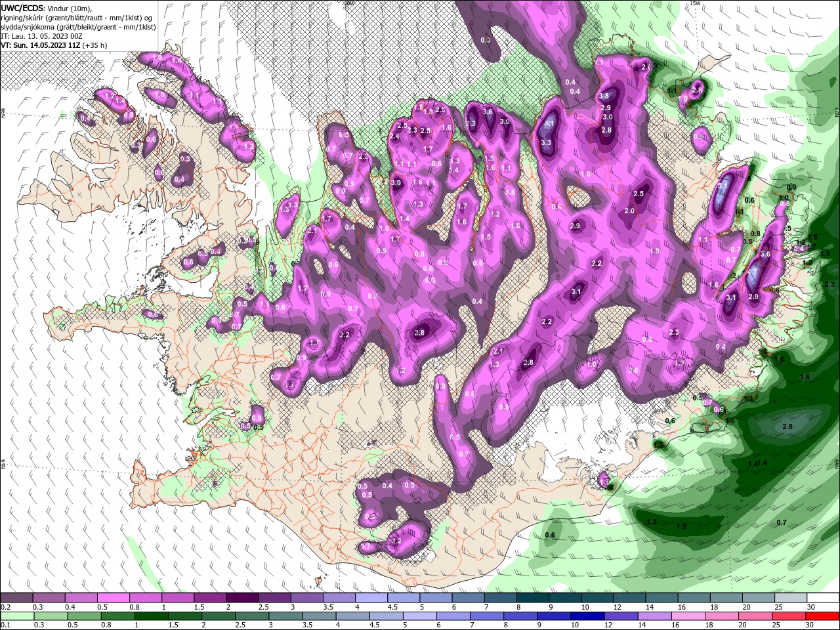This screenshot has width=840, height=630.
Task: Pick the darkest purple snow swatch between 2 and 2.5
Action: 242,598
